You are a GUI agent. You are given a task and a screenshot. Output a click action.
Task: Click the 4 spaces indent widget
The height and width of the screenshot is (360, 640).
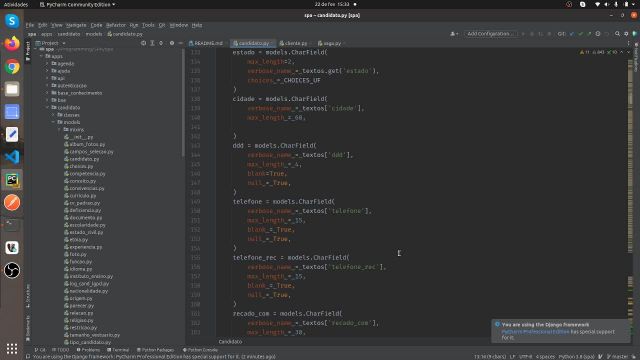(x=545, y=357)
